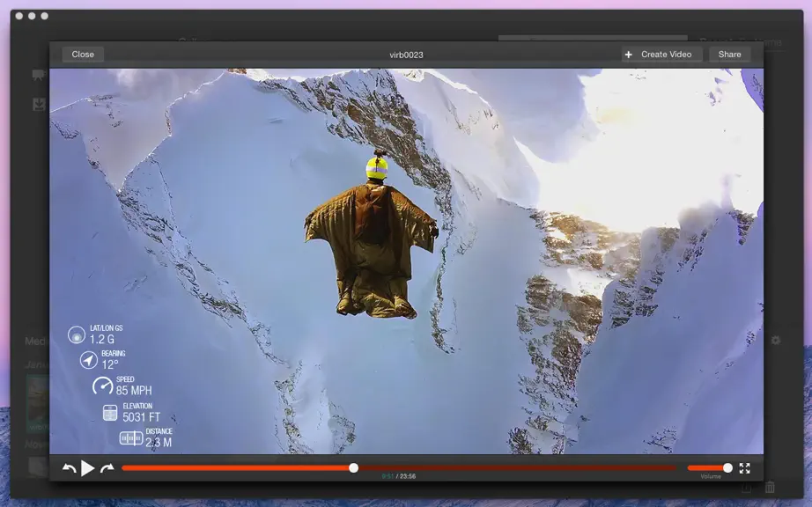This screenshot has height=507, width=812.
Task: Open the dimmed settings gear icon
Action: (775, 341)
